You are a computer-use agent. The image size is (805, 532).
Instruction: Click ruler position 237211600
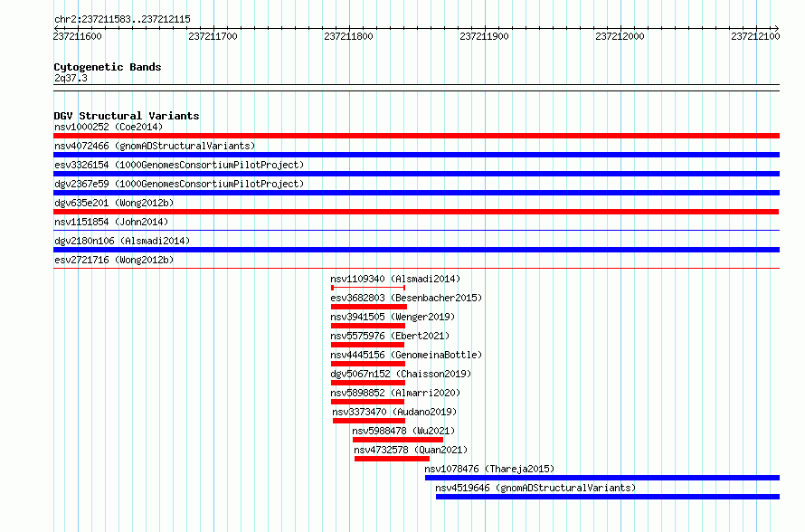click(x=78, y=36)
